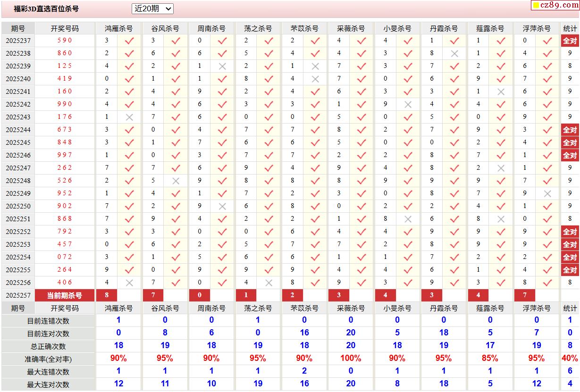Click the cross mark for 鸿雁杀号 in row 2025256
The image size is (580, 392).
129,283
